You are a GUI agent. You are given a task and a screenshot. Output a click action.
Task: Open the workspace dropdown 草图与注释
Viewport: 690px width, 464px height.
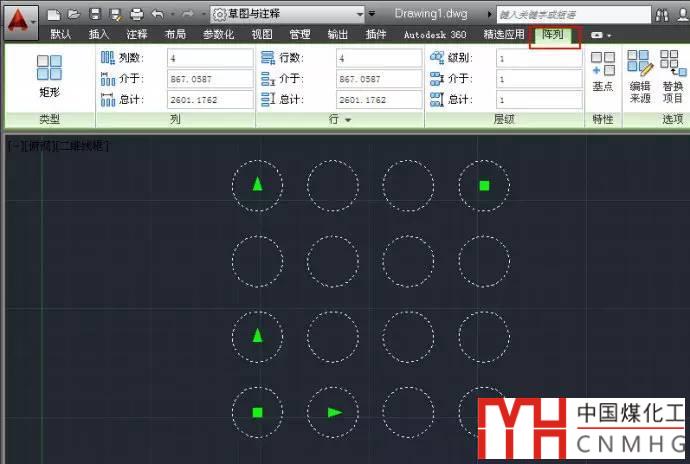point(288,15)
